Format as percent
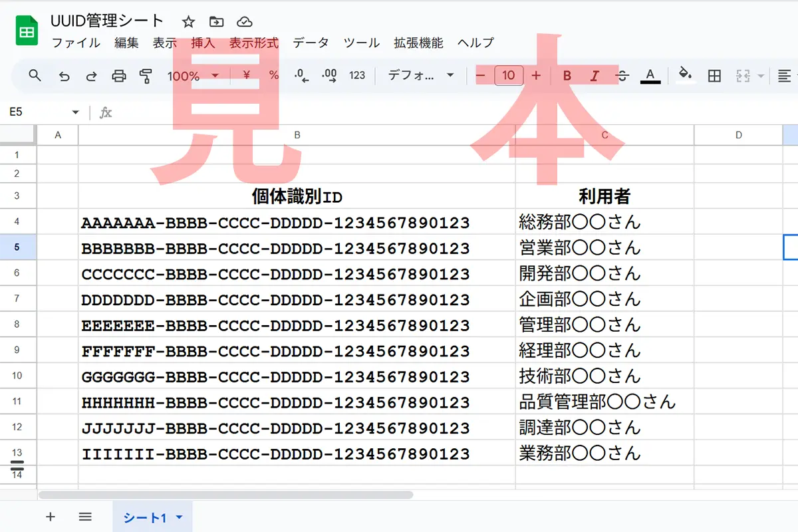The height and width of the screenshot is (532, 798). coord(274,76)
